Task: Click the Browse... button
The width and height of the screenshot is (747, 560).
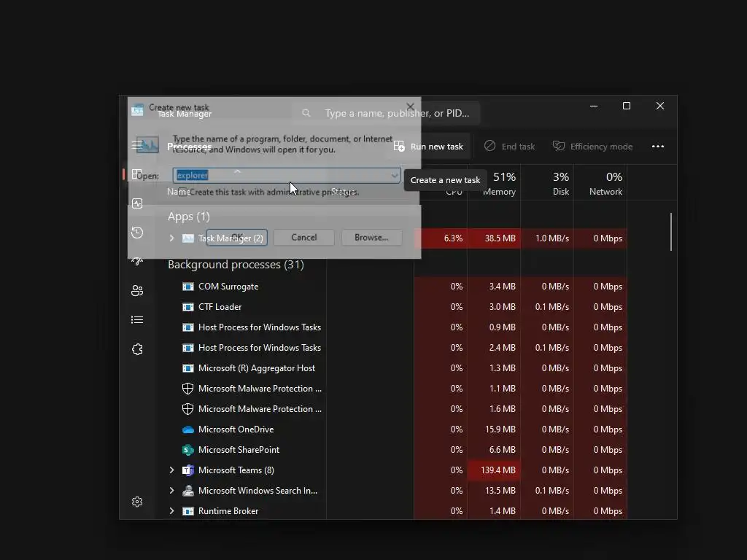Action: coord(371,237)
